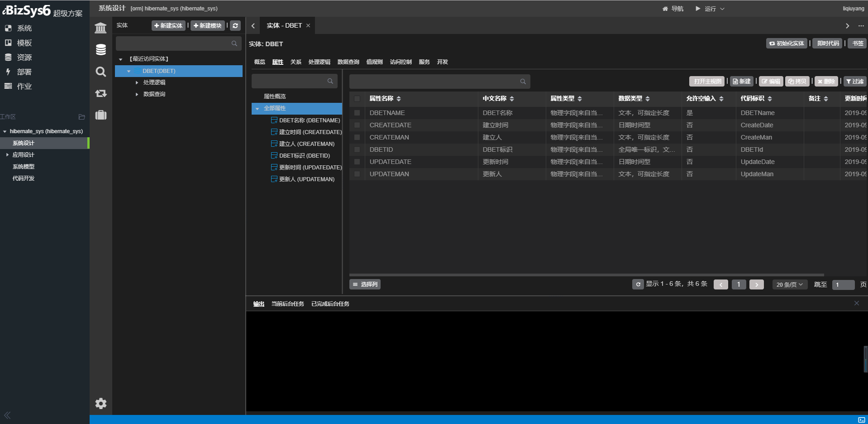Open 模板 in the left main menu

click(24, 43)
